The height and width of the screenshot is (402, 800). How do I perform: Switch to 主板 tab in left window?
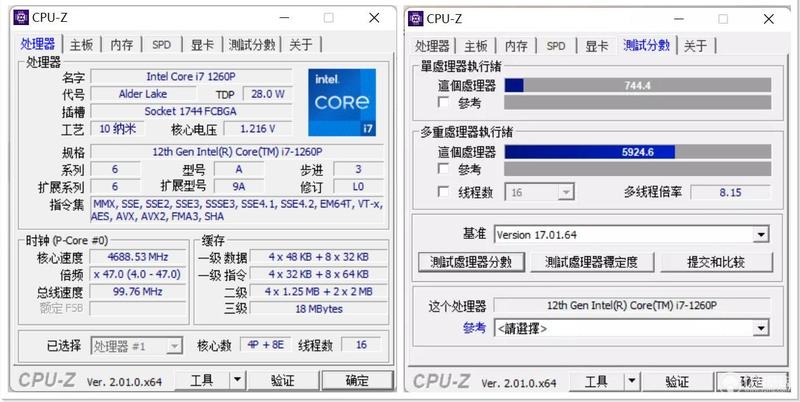point(82,45)
